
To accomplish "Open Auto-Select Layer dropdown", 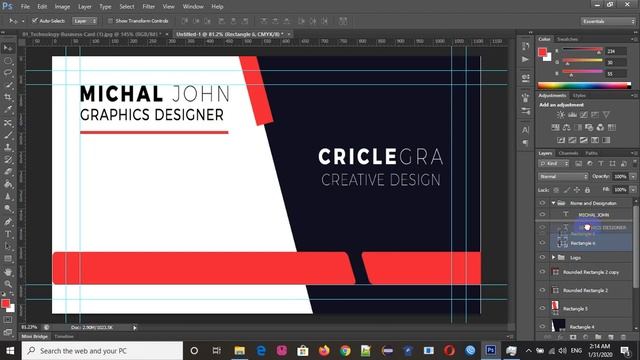I will pyautogui.click(x=85, y=20).
